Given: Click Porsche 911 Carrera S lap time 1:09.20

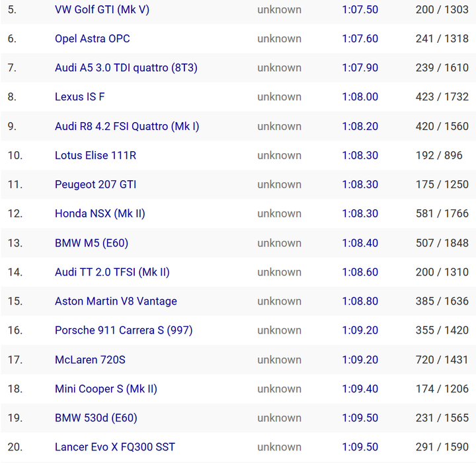Looking at the screenshot, I should (360, 330).
